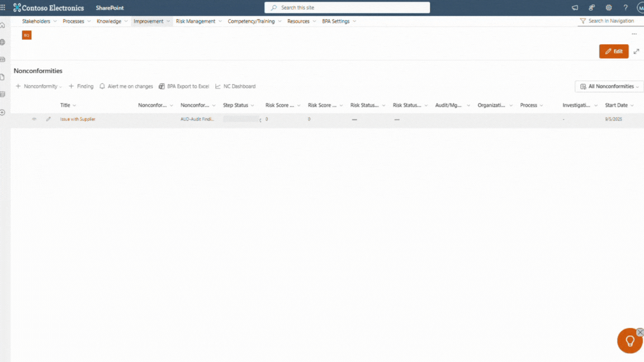Expand the All Nonconformities view dropdown
Image resolution: width=644 pixels, height=362 pixels.
[x=609, y=87]
